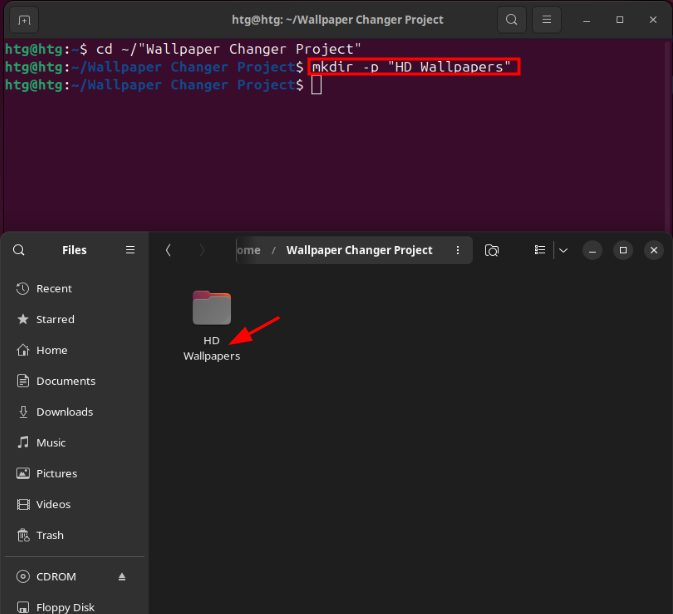Select the HD Wallpapers folder
The height and width of the screenshot is (614, 673).
tap(212, 326)
